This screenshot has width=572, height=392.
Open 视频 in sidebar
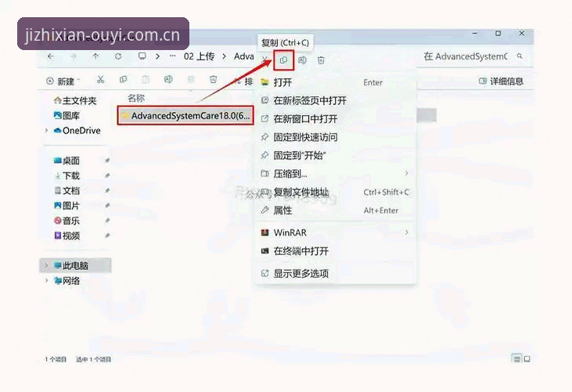click(x=67, y=236)
